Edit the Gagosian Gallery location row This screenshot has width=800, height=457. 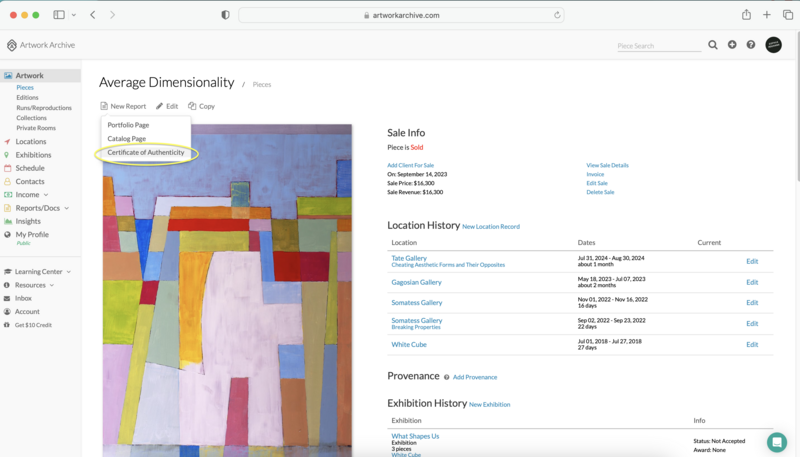point(752,282)
